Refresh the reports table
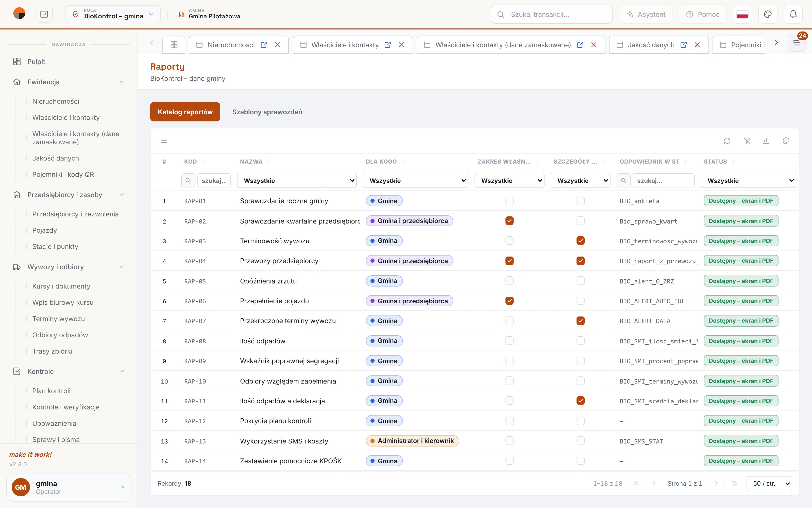Viewport: 812px width, 508px height. point(727,141)
